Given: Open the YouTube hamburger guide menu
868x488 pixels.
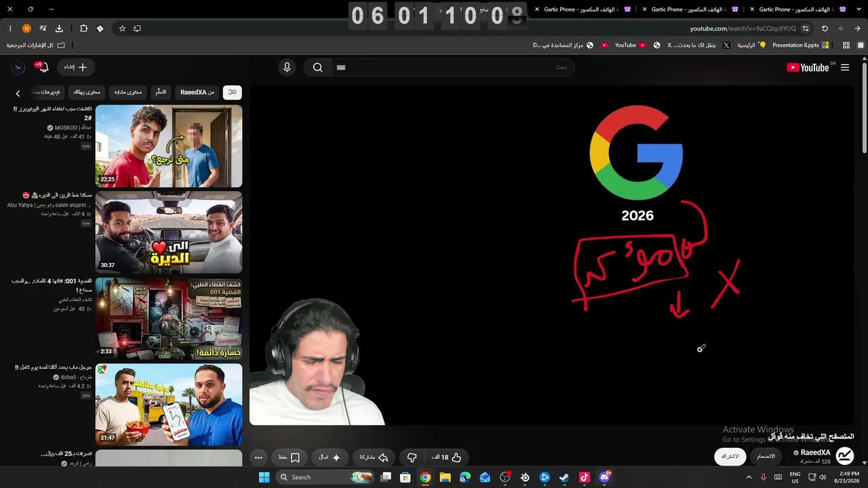Looking at the screenshot, I should [845, 67].
